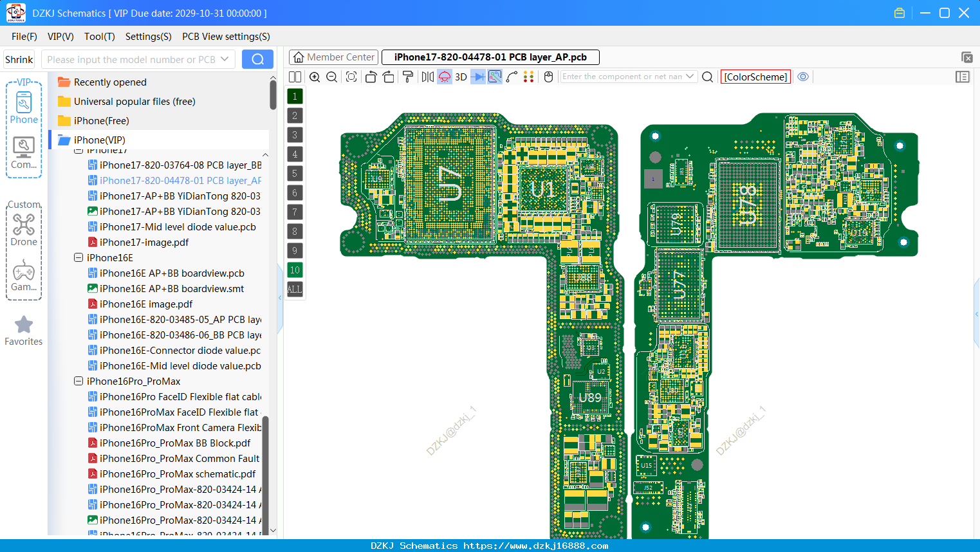Click the detach window icon top right
Image resolution: width=980 pixels, height=552 pixels.
pyautogui.click(x=966, y=57)
